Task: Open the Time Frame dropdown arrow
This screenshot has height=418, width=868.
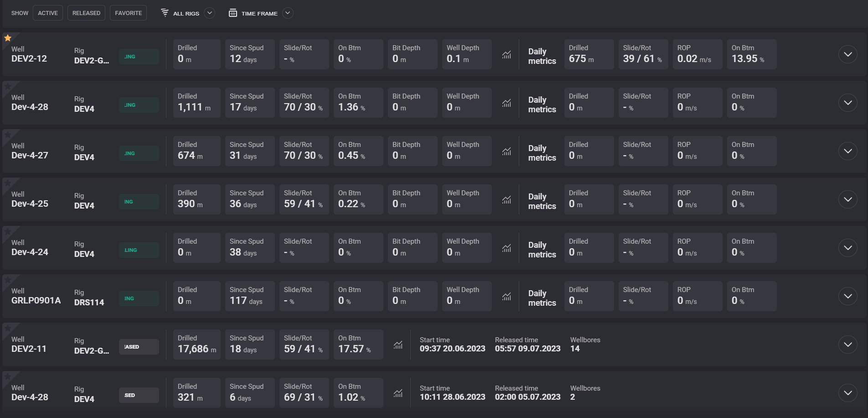Action: 288,13
